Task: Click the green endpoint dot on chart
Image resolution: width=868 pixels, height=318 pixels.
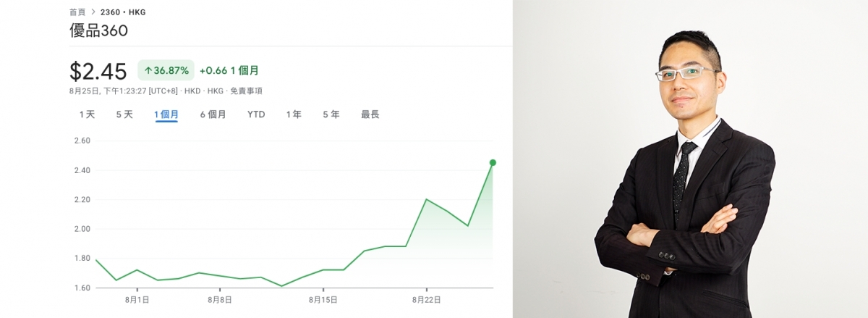Action: pyautogui.click(x=493, y=162)
